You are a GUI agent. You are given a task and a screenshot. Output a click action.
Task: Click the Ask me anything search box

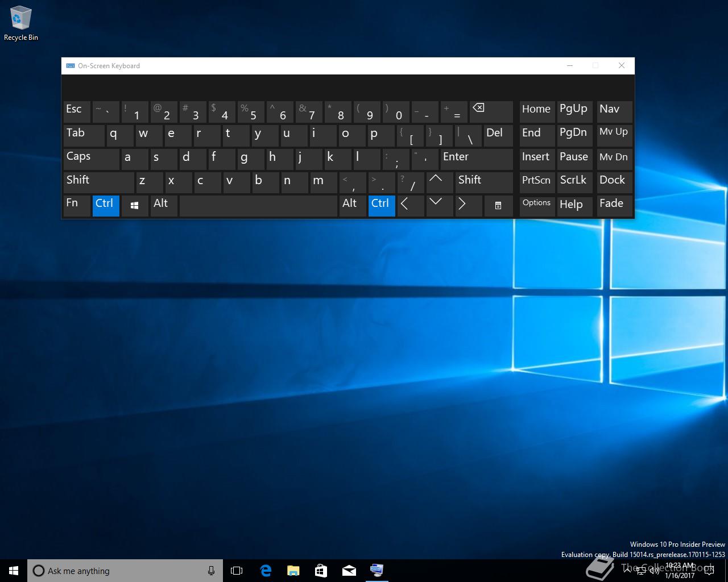click(124, 571)
